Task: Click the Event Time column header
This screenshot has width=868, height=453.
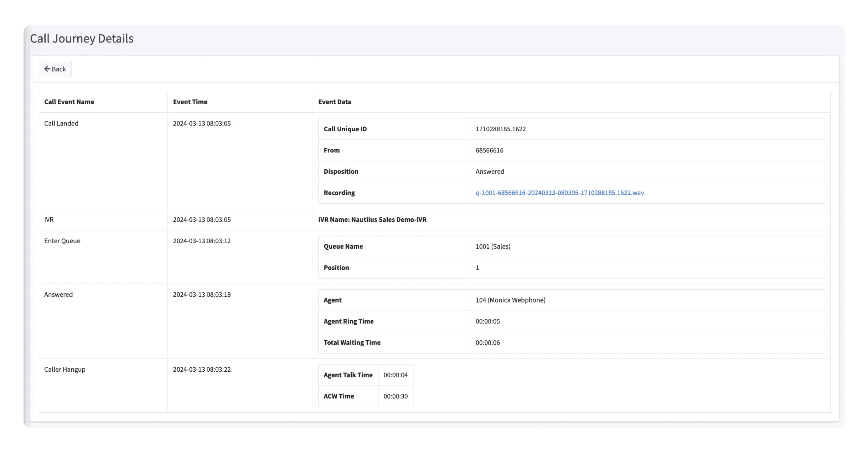Action: [x=190, y=102]
